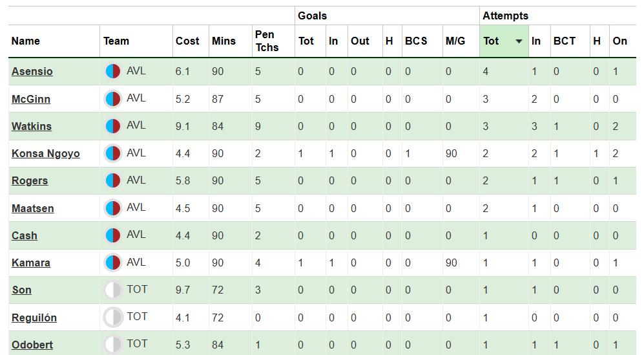Sort table by Cost column

187,41
